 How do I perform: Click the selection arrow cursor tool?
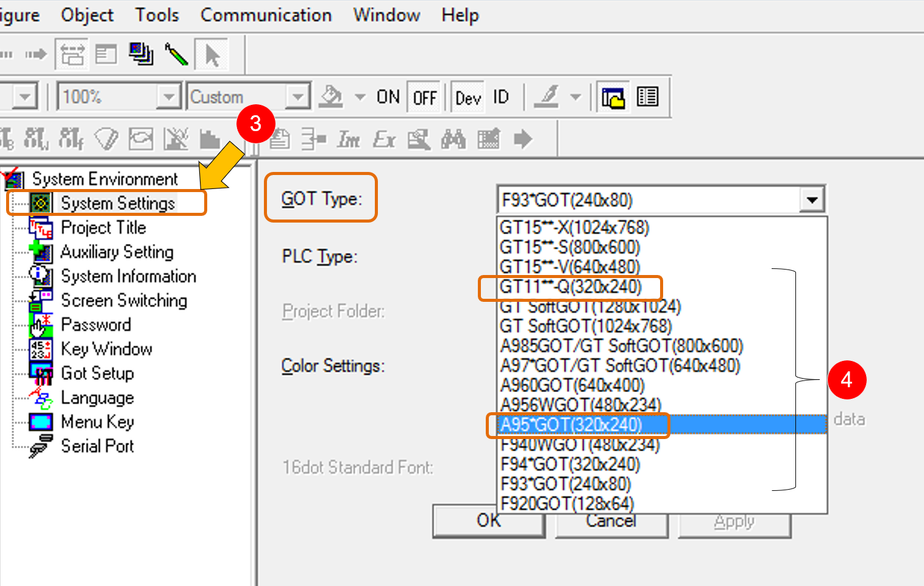click(212, 55)
